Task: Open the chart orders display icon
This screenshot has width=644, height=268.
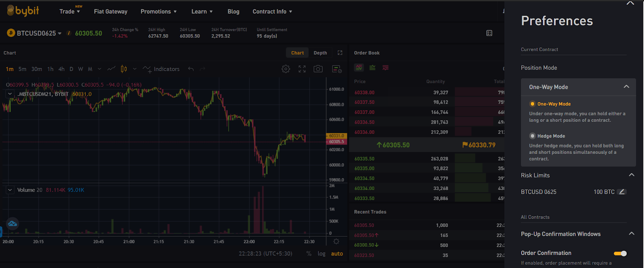Action: pos(337,69)
